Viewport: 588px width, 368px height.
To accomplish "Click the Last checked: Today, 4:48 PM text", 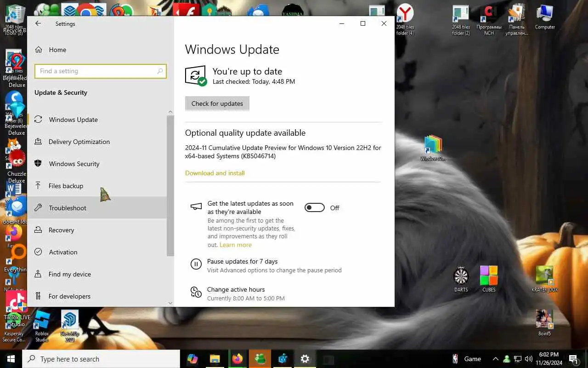I will (254, 81).
